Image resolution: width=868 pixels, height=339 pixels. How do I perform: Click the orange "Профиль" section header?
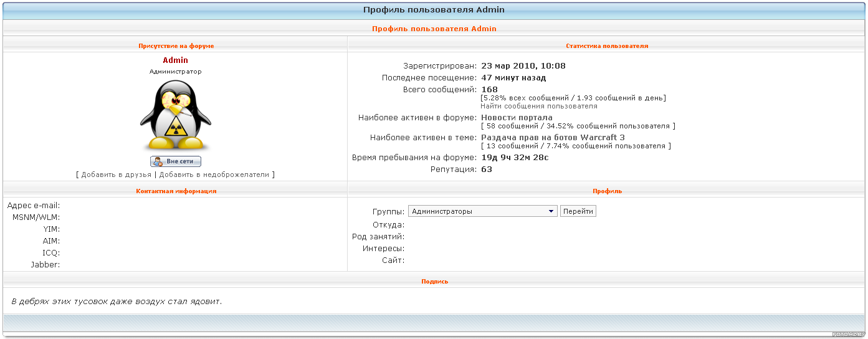tap(606, 191)
